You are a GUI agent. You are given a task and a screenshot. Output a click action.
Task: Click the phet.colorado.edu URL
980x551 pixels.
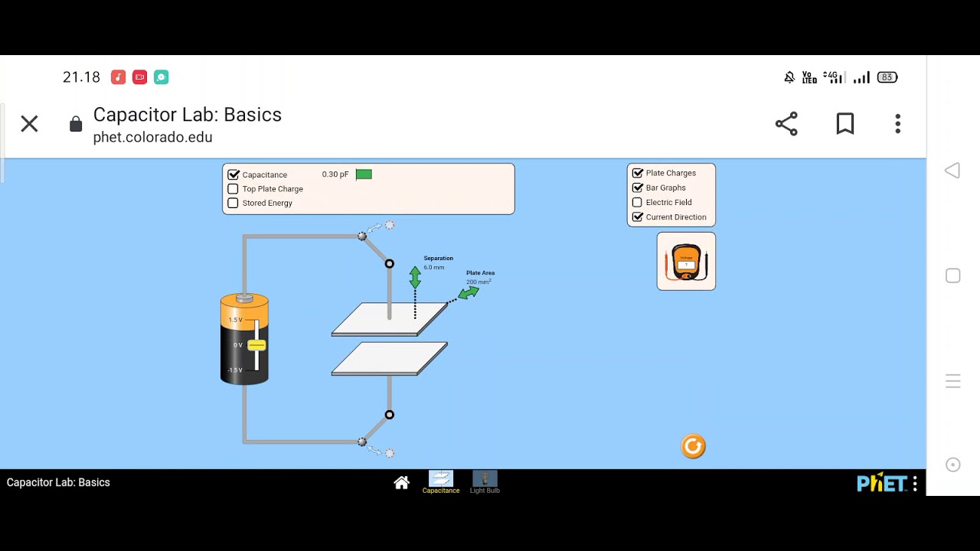[x=152, y=138]
